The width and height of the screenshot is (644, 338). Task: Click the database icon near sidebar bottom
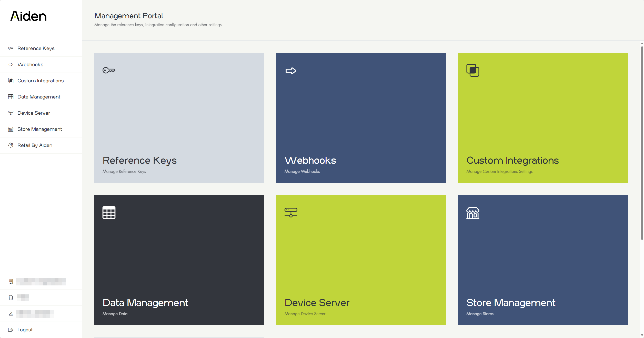click(11, 297)
